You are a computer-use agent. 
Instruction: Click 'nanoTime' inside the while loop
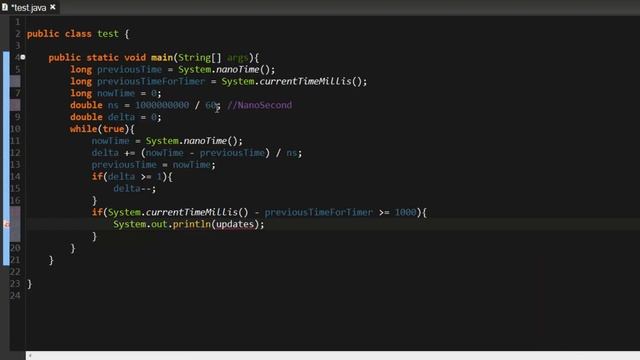pos(205,141)
